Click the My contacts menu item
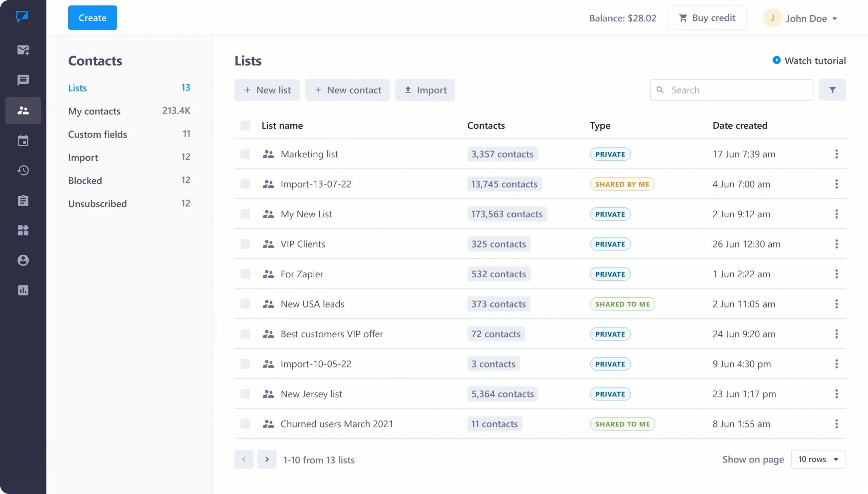This screenshot has height=494, width=868. coord(94,110)
